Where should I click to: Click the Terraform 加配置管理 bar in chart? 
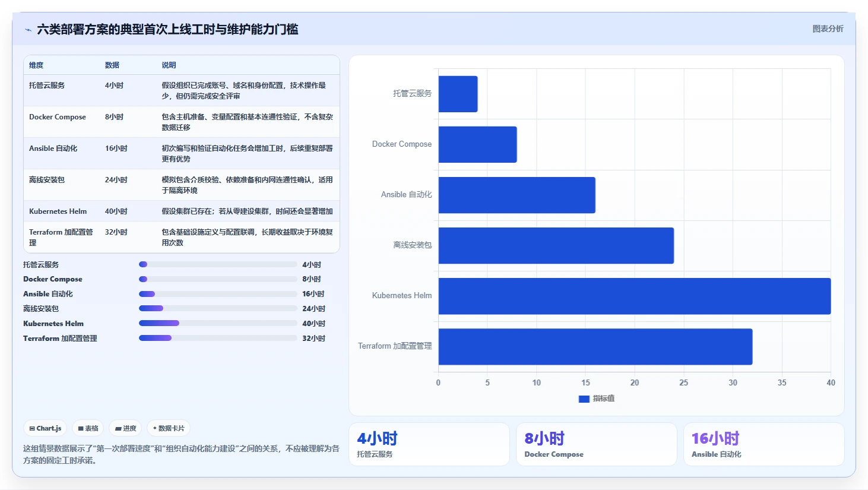(x=595, y=346)
